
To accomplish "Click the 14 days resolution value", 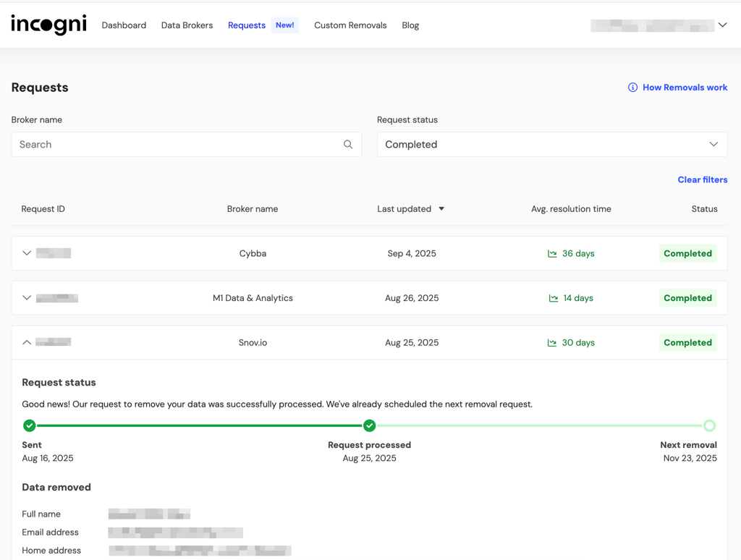I will 578,298.
